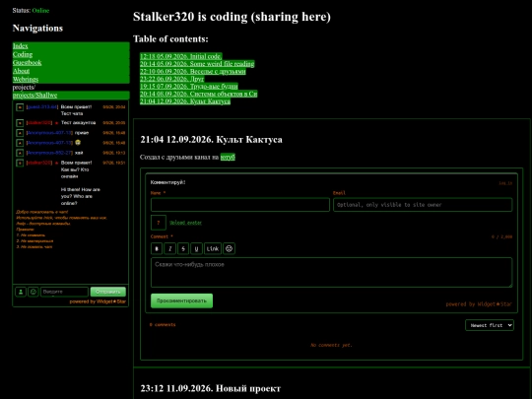This screenshot has width=532, height=399.
Task: Click the "0 comments" counter text
Action: point(163,325)
